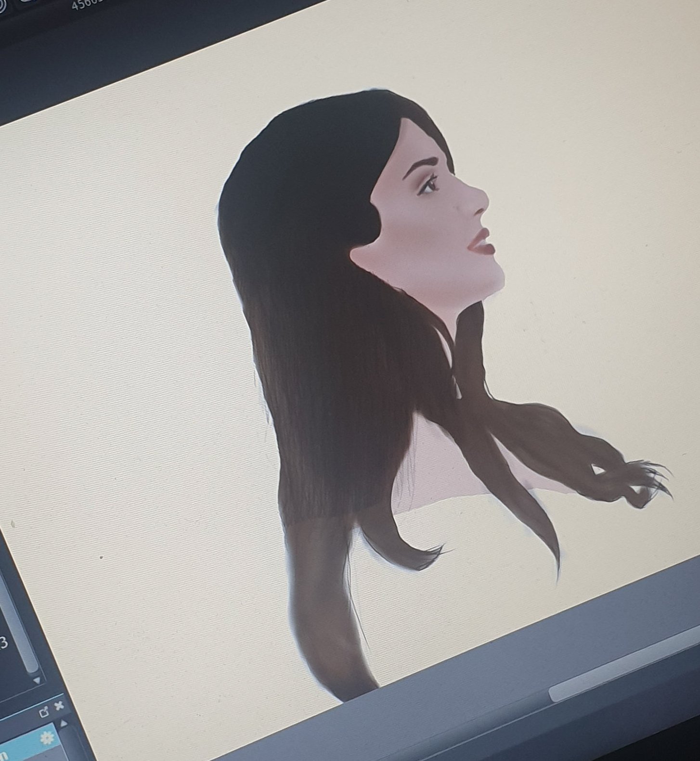
Task: Click the scroll-down arrow of upper panel
Action: coord(37,681)
